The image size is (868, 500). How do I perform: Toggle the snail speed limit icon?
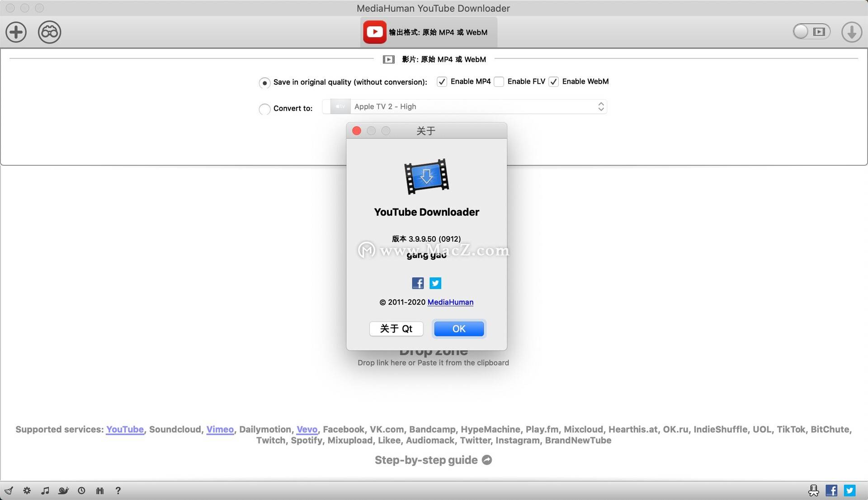[63, 490]
